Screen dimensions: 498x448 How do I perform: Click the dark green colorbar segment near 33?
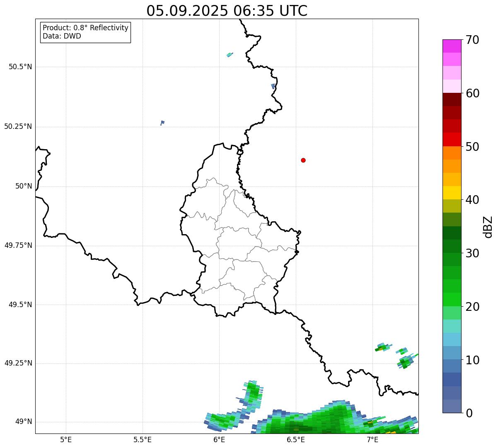coord(452,233)
